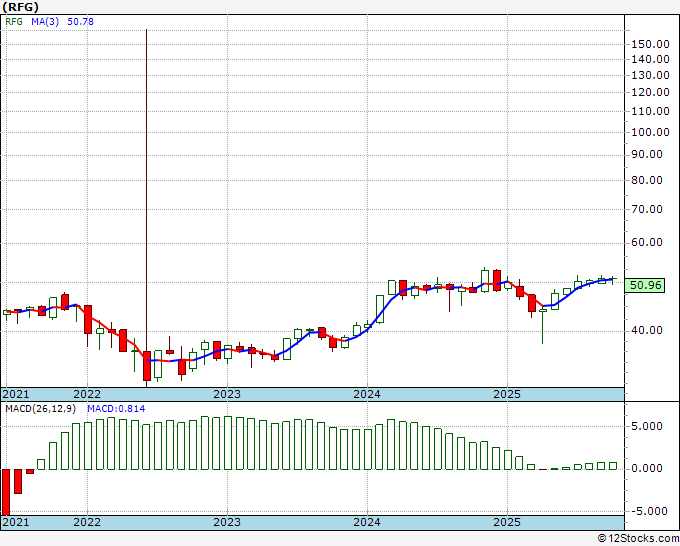This screenshot has width=680, height=546.
Task: Click the MACD(26,12,9) indicator label
Action: pyautogui.click(x=41, y=409)
